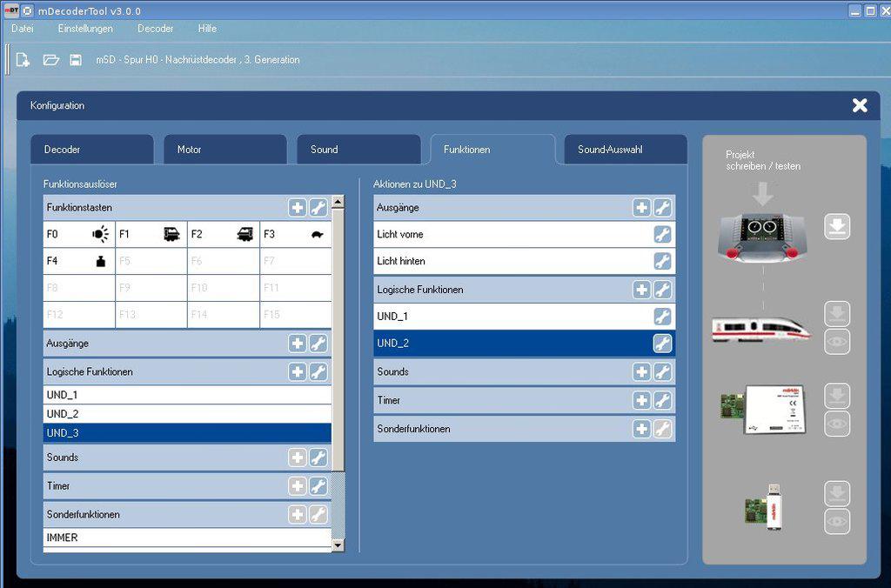Open project with the folder icon
This screenshot has width=891, height=588.
[x=51, y=60]
